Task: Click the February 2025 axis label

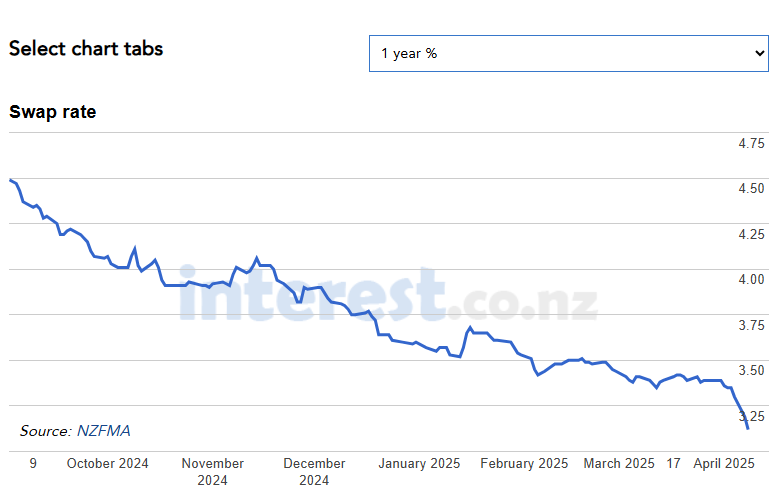Action: pos(524,464)
